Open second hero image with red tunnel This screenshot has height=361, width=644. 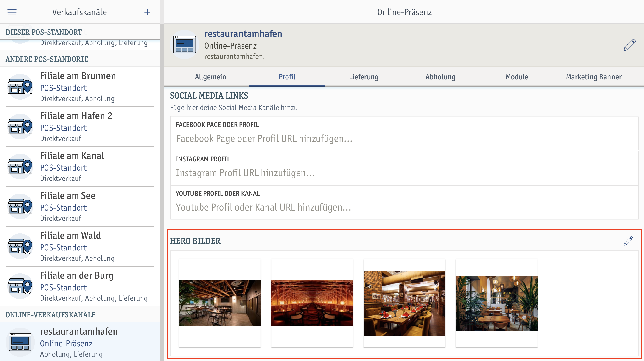312,303
